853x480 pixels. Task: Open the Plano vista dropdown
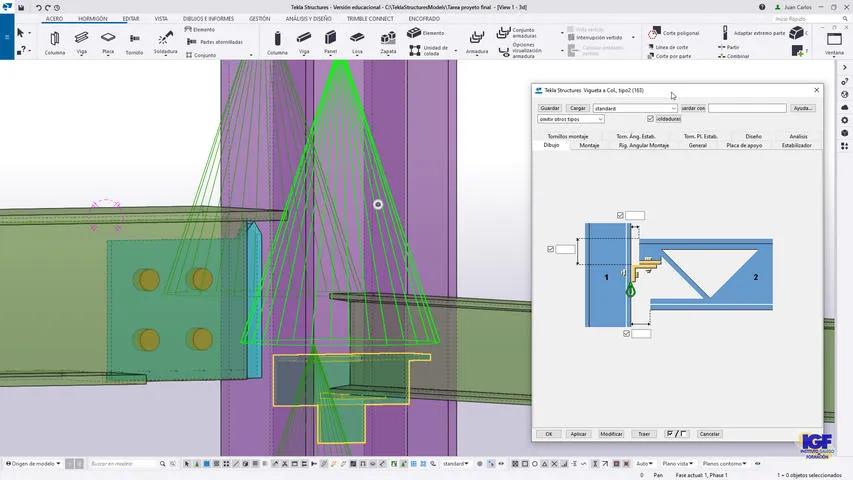[x=677, y=464]
